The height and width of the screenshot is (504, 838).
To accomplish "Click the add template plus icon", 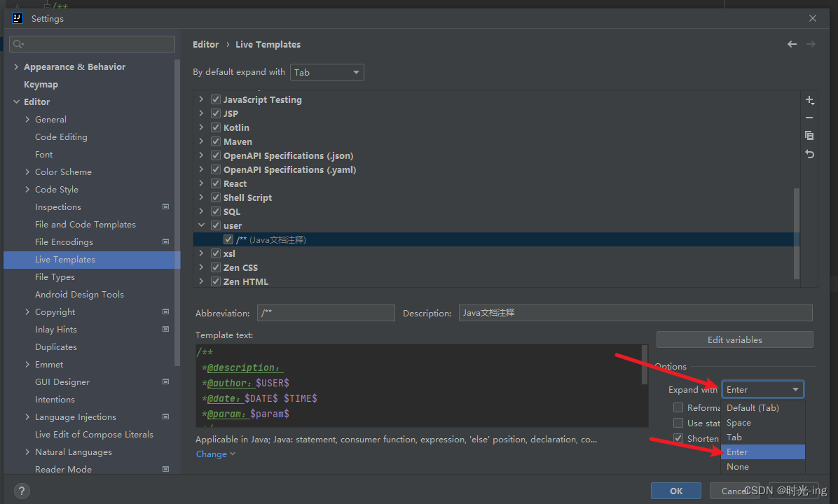I will click(809, 100).
